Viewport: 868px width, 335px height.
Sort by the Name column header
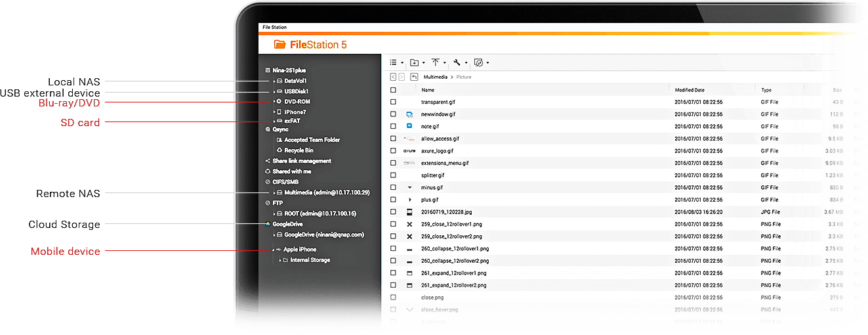428,90
